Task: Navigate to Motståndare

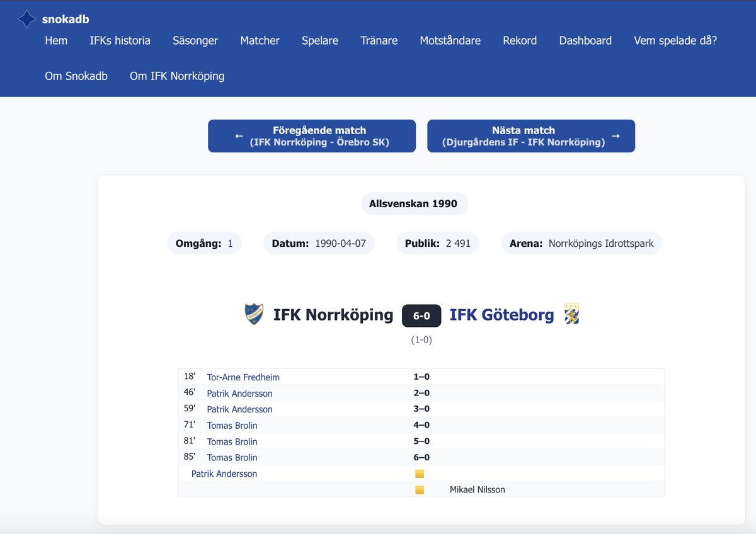Action: pyautogui.click(x=450, y=40)
